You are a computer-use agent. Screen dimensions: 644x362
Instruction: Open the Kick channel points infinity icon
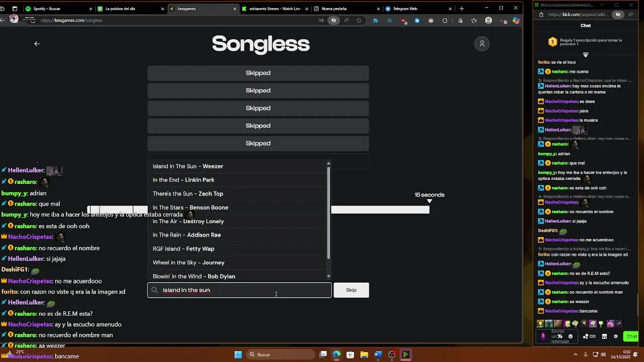point(593,336)
